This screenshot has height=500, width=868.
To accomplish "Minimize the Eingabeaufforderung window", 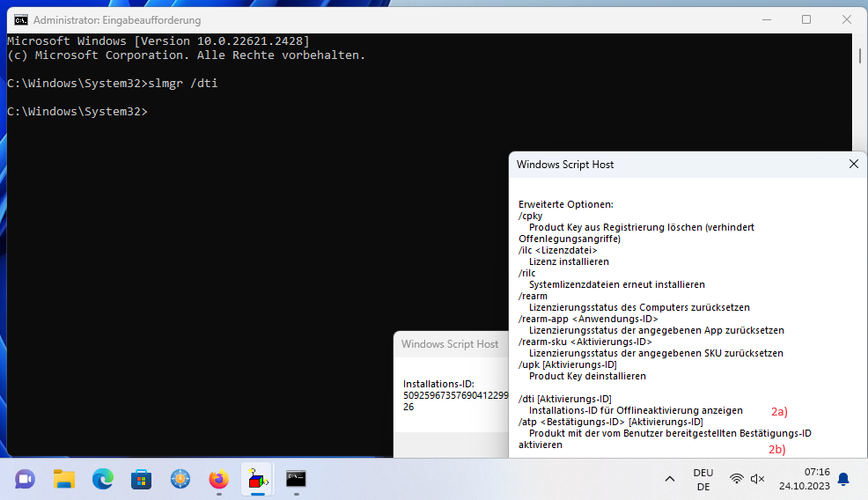I will (x=767, y=20).
